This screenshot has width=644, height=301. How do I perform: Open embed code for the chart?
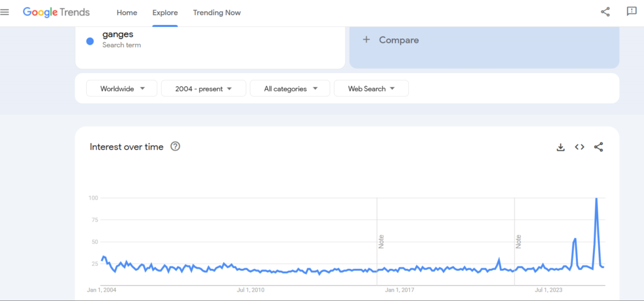(580, 147)
